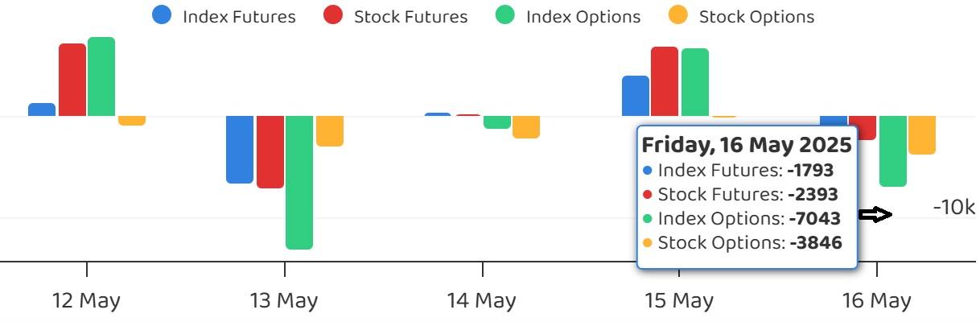Click the green Index Options legend circle
The height and width of the screenshot is (322, 980).
coord(504,14)
